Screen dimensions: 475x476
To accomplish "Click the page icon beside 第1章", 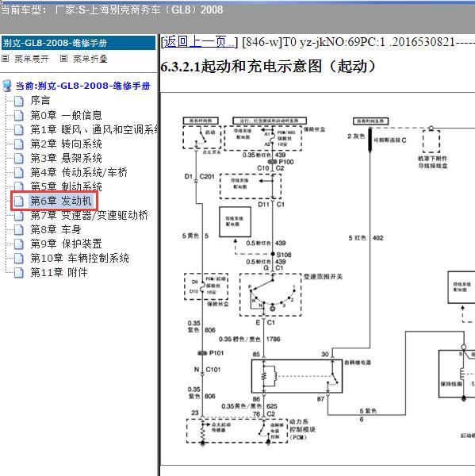I will click(19, 130).
